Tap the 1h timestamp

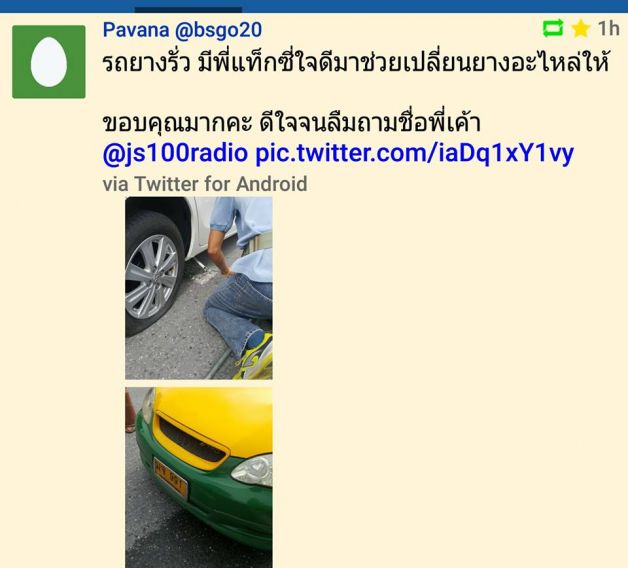click(608, 29)
